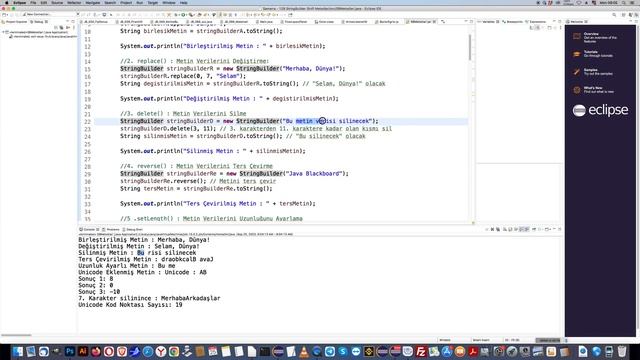Image resolution: width=640 pixels, height=360 pixels.
Task: Open Photoshop from the Dock
Action: pyautogui.click(x=70, y=351)
